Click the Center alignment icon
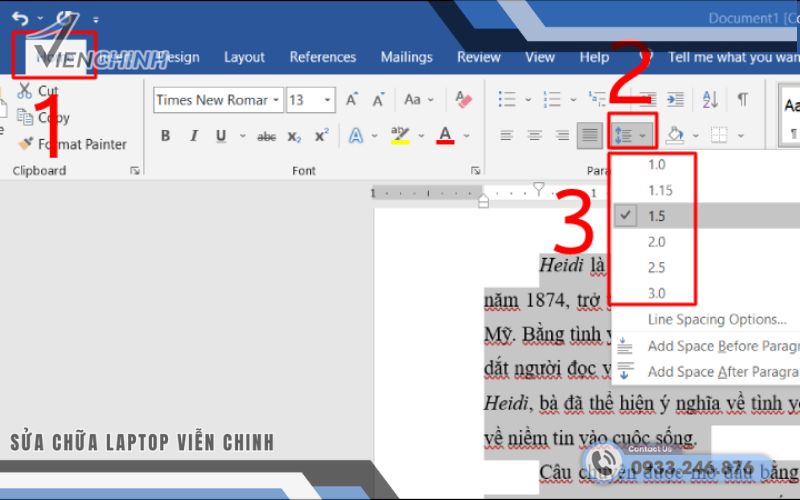The width and height of the screenshot is (800, 500). (534, 136)
